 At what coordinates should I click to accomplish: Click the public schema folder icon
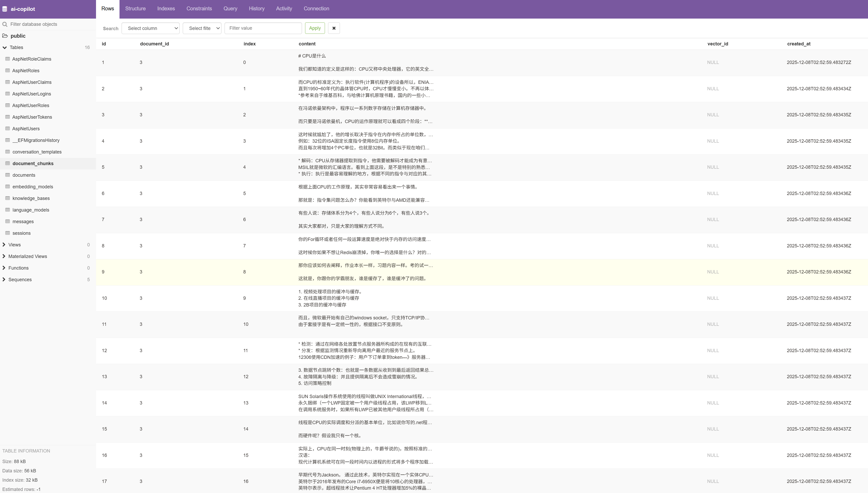[5, 36]
